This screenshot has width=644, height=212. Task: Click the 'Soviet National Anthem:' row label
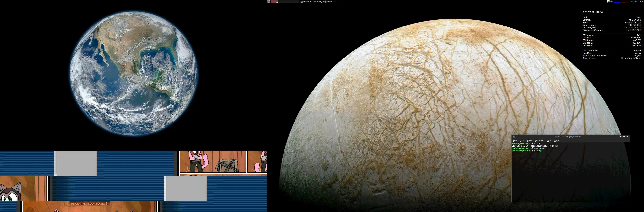[x=595, y=56]
